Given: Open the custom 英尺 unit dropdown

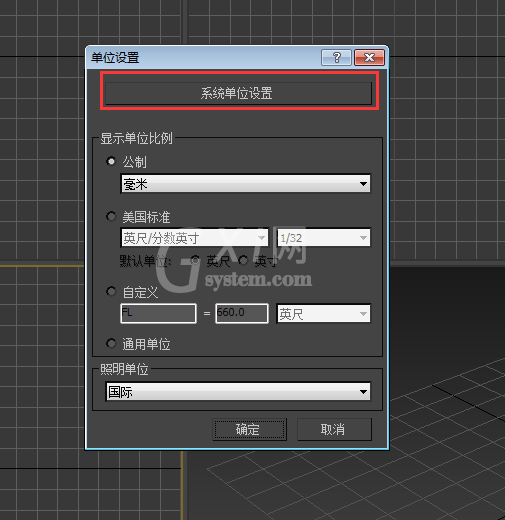Looking at the screenshot, I should [x=324, y=313].
